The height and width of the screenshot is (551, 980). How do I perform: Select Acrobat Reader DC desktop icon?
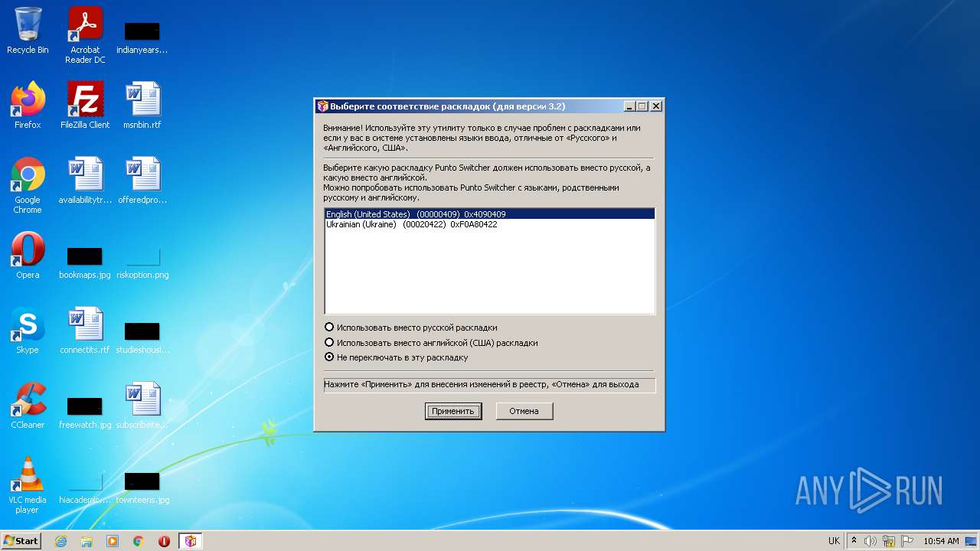[x=85, y=35]
